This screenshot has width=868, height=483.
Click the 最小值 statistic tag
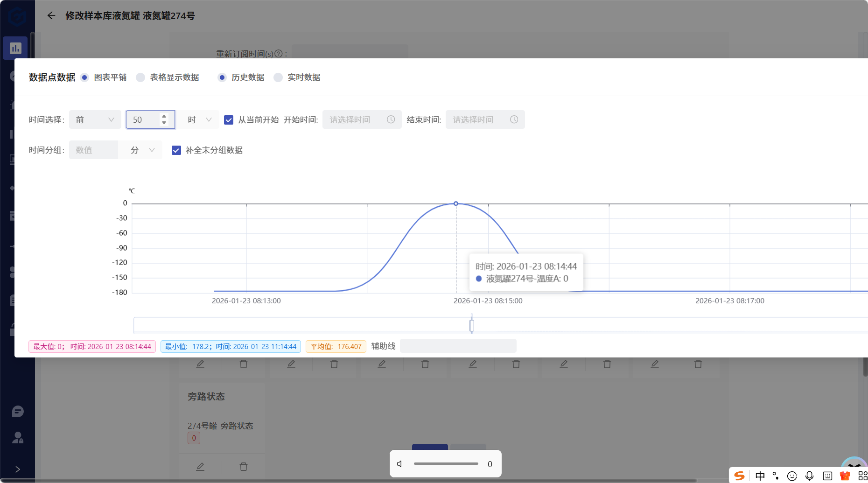[x=231, y=346]
